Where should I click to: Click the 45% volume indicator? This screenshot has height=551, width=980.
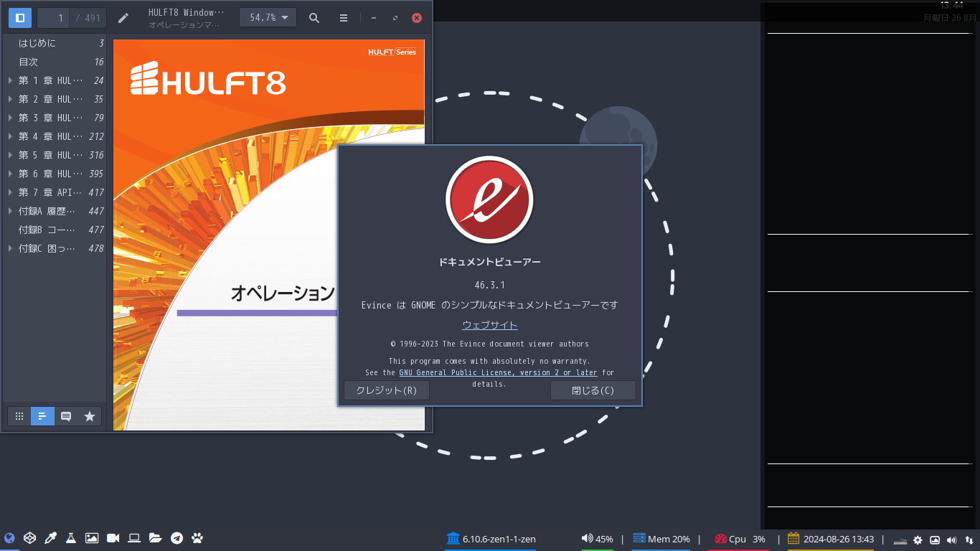coord(597,539)
